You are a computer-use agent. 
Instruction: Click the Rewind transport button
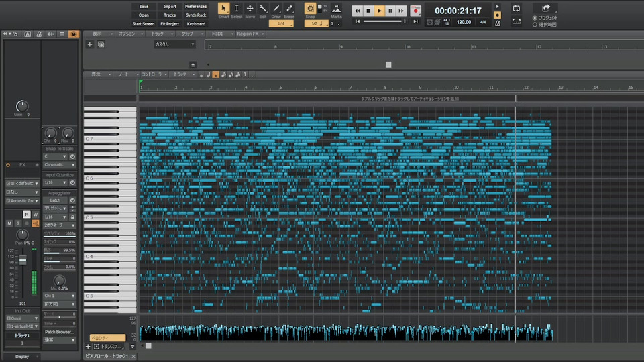point(357,11)
